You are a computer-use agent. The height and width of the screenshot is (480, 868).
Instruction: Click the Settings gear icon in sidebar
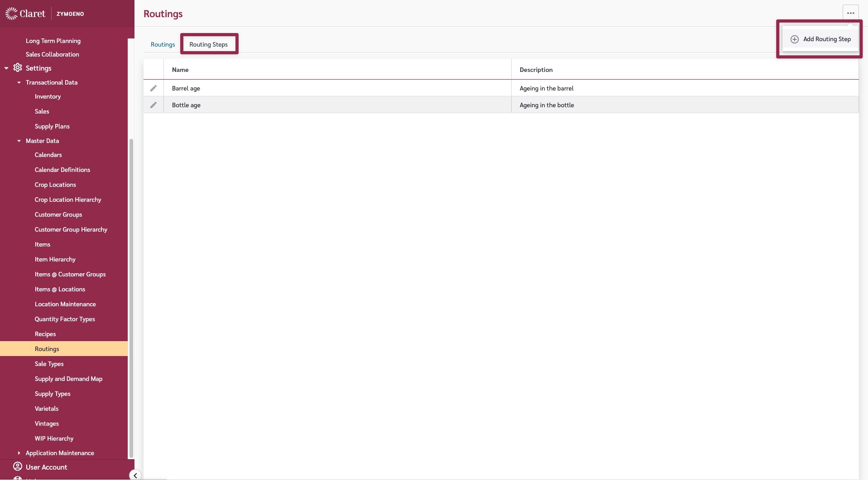[18, 68]
